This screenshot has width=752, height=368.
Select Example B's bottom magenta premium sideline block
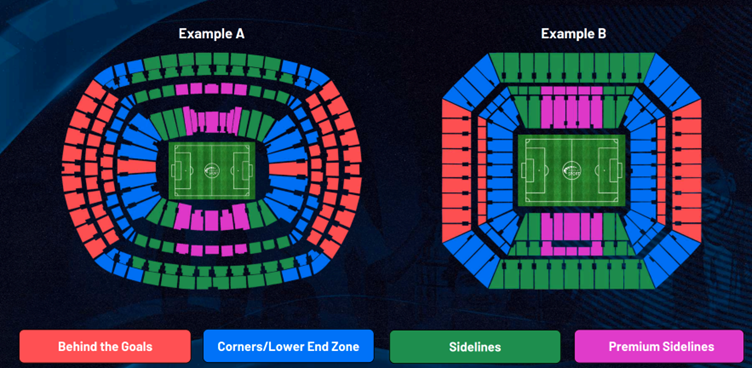click(x=571, y=234)
